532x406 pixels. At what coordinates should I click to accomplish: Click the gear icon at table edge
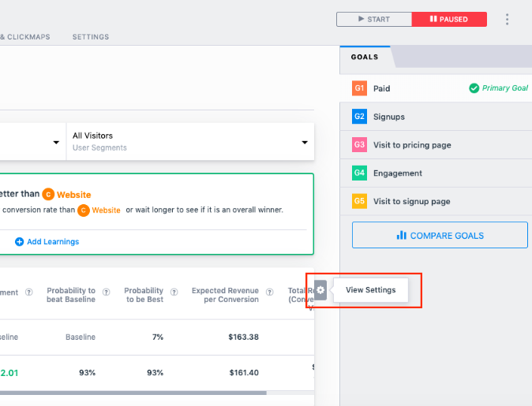(320, 290)
